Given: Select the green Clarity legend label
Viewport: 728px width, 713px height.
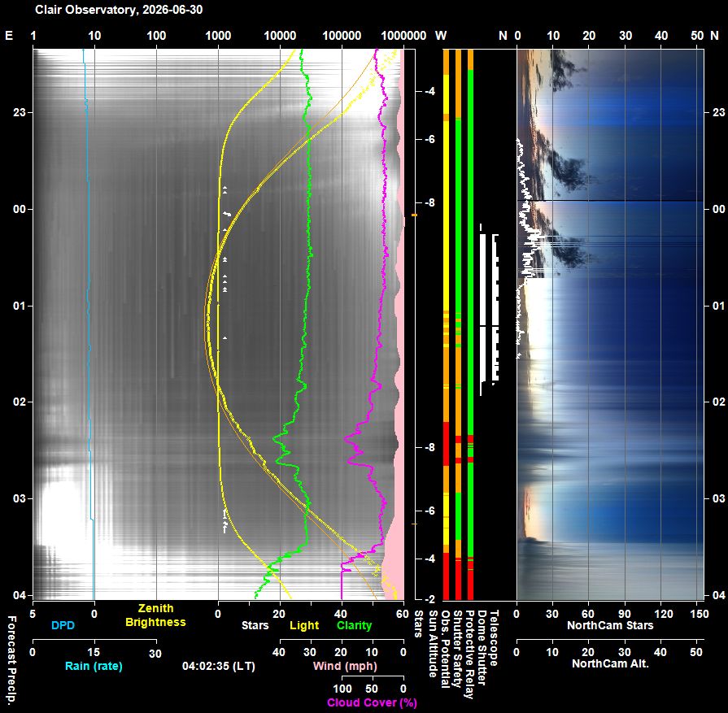Looking at the screenshot, I should (x=355, y=626).
